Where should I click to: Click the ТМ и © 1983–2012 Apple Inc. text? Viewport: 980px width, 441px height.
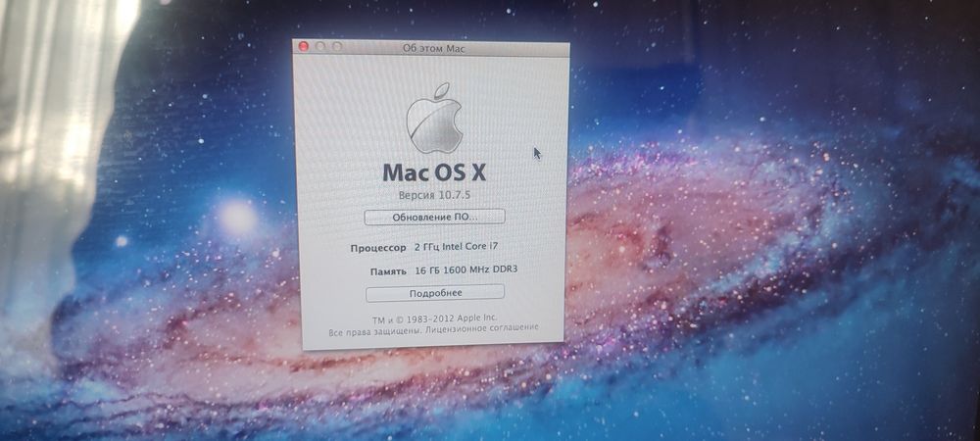tap(435, 318)
